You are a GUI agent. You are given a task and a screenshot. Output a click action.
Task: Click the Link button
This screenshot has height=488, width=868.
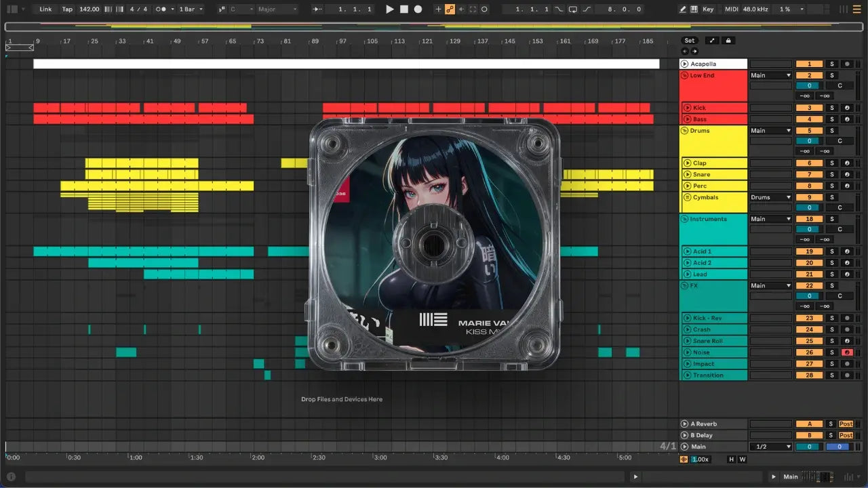[45, 9]
